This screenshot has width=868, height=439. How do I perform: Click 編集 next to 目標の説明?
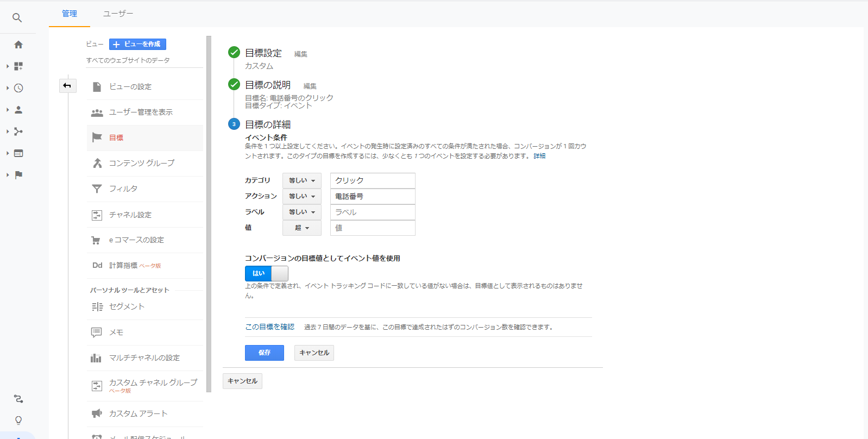coord(310,86)
